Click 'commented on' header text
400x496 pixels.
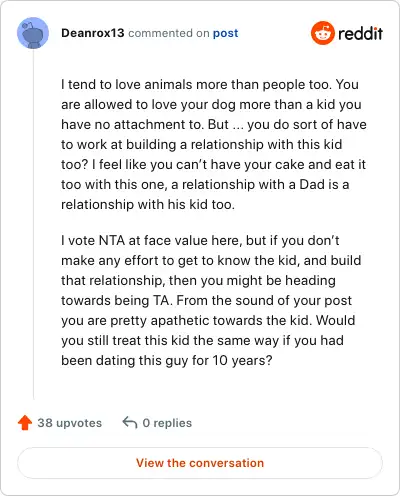[169, 33]
